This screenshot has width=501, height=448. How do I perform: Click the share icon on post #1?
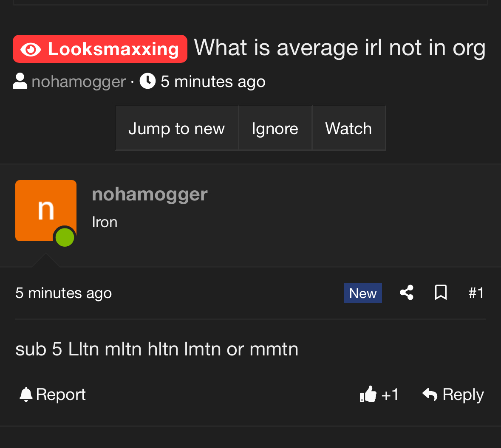click(407, 293)
